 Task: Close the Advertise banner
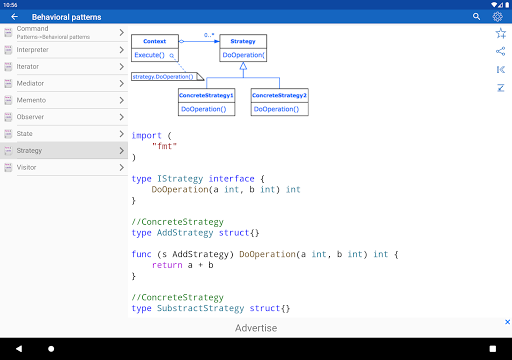507,322
